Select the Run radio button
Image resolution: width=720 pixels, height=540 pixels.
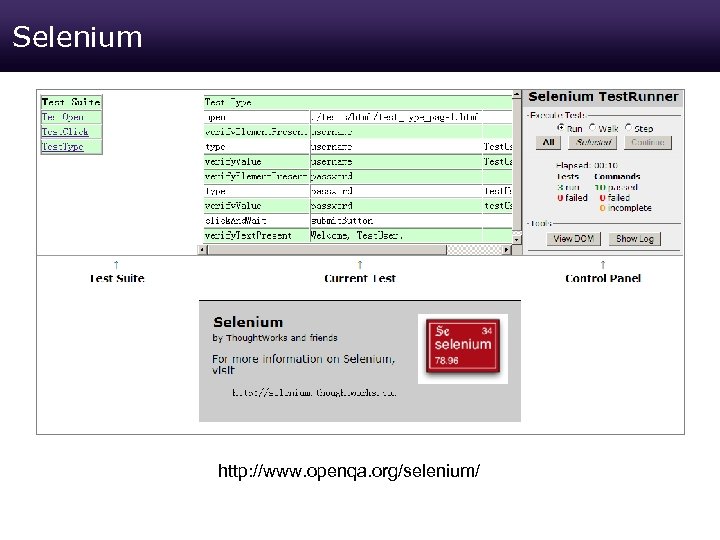tap(561, 128)
